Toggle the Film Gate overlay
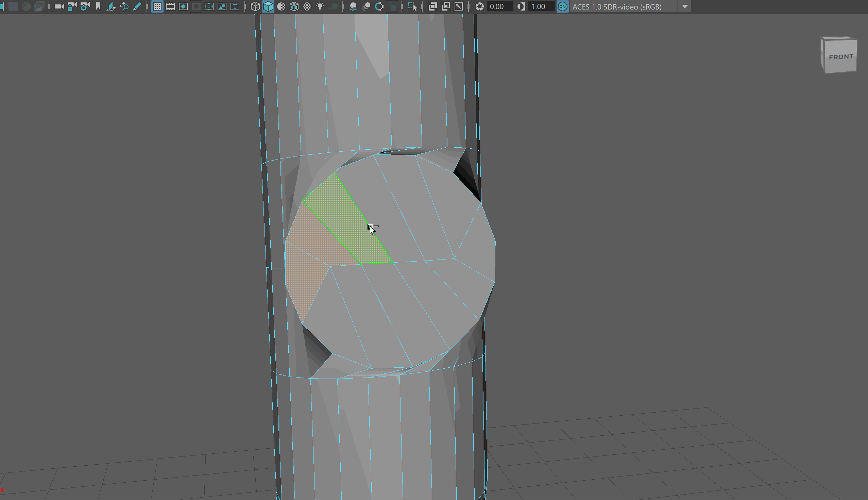Viewport: 868px width, 500px height. pos(170,6)
